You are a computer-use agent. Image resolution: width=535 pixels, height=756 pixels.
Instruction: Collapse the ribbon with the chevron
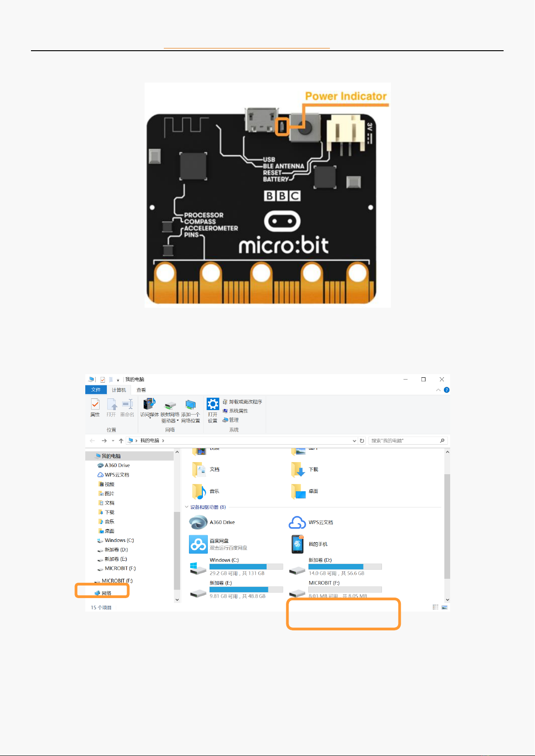click(x=439, y=390)
